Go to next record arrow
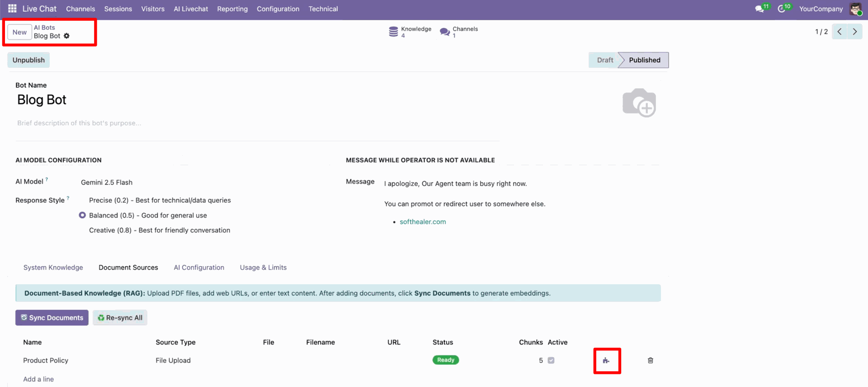 coord(854,32)
